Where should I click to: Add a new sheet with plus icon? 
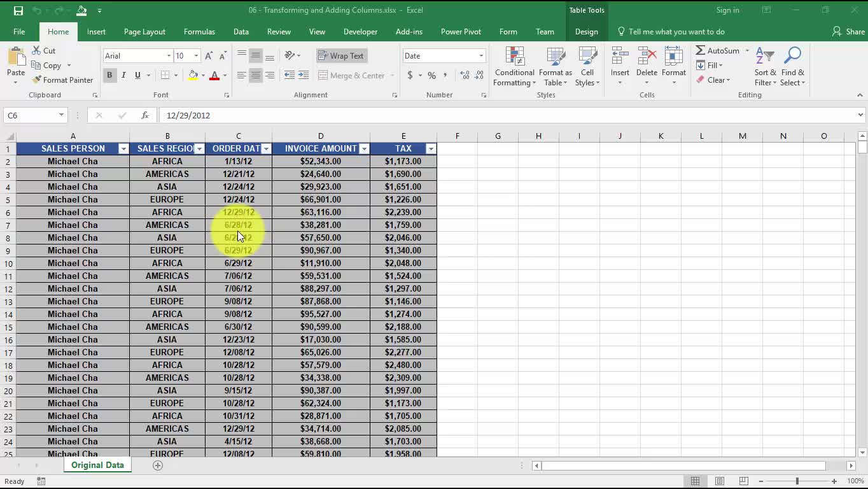point(158,465)
